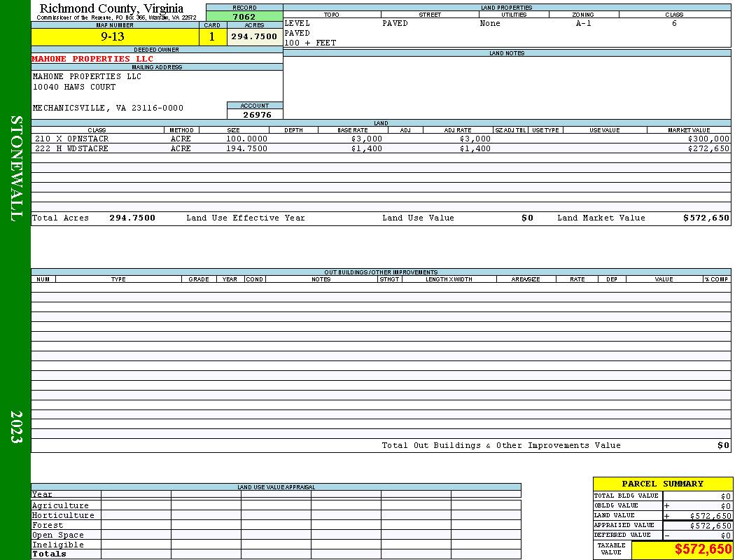Click the Land Market Value total $572,650
This screenshot has height=560, width=735.
point(706,218)
